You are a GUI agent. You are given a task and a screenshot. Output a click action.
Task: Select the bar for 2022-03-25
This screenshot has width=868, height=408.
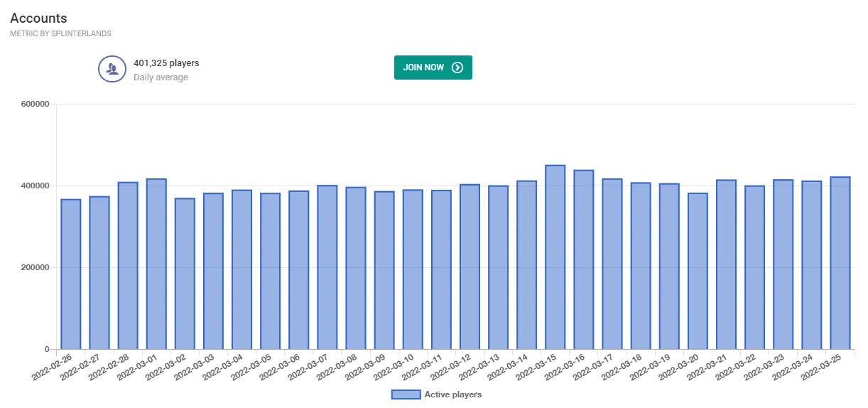[x=840, y=264]
